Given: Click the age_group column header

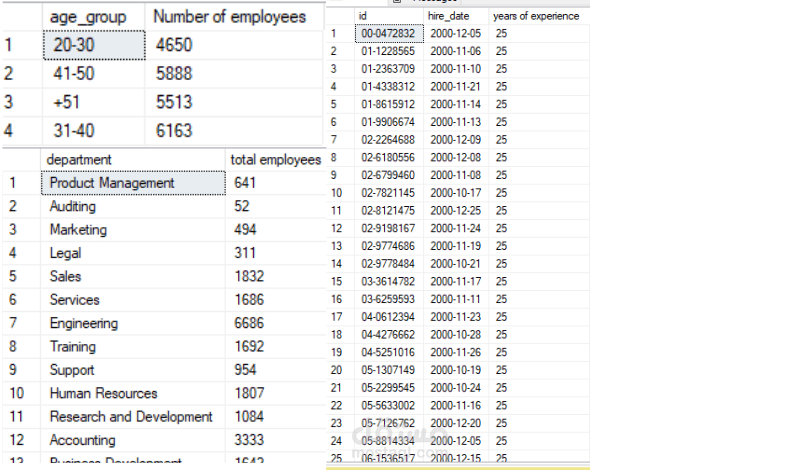Looking at the screenshot, I should [94, 17].
